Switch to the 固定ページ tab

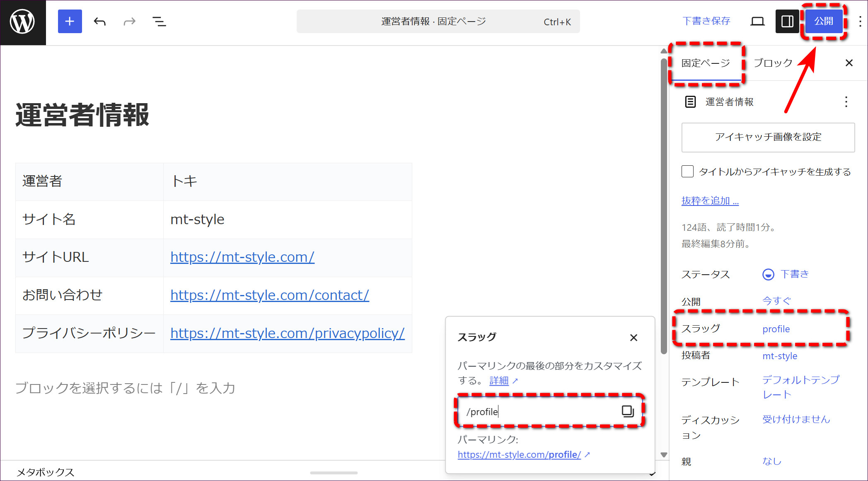pyautogui.click(x=706, y=63)
